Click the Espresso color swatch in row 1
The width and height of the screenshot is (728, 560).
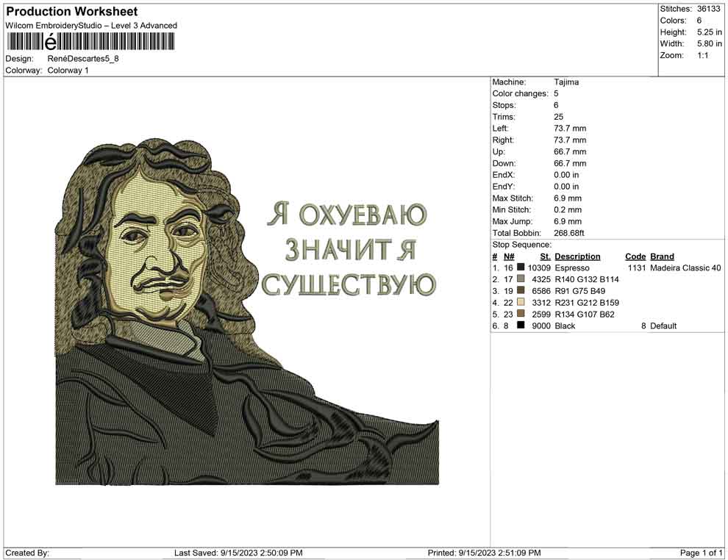point(521,268)
